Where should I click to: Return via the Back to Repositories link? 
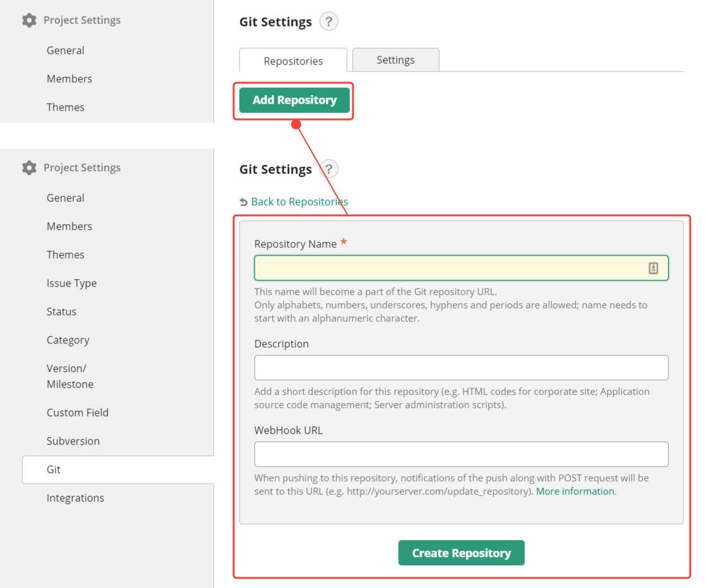299,201
